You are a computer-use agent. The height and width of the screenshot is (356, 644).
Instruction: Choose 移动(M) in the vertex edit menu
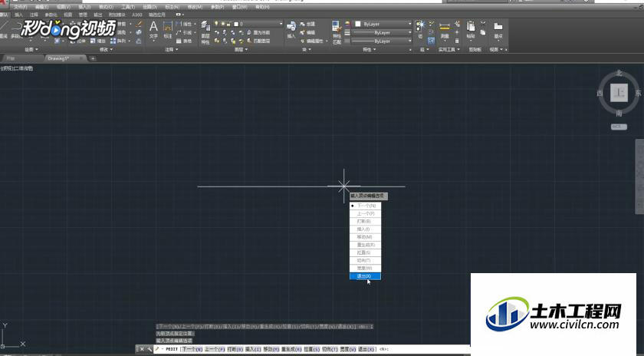(x=366, y=237)
